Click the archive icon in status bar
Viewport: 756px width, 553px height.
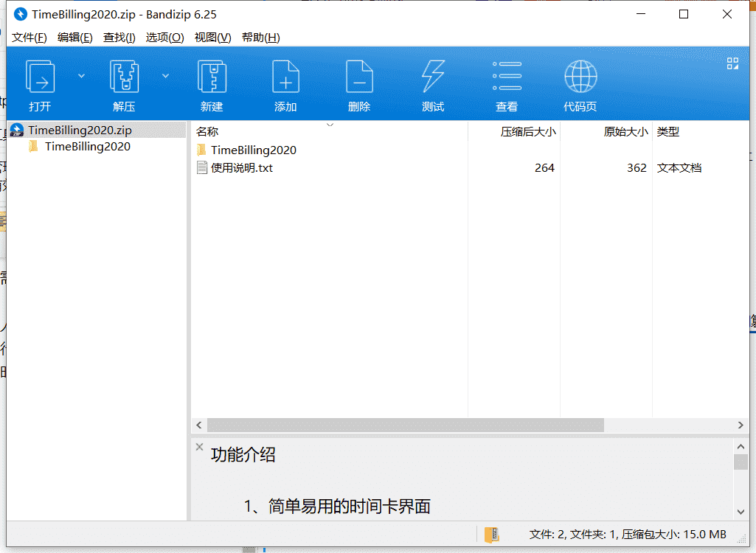pyautogui.click(x=492, y=534)
